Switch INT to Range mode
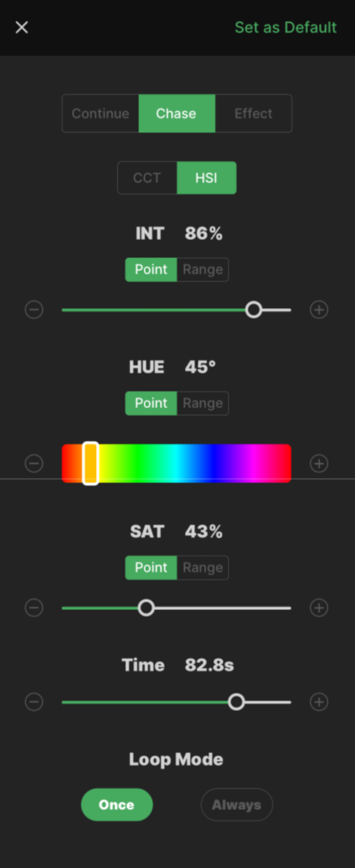The image size is (355, 868). click(x=203, y=270)
